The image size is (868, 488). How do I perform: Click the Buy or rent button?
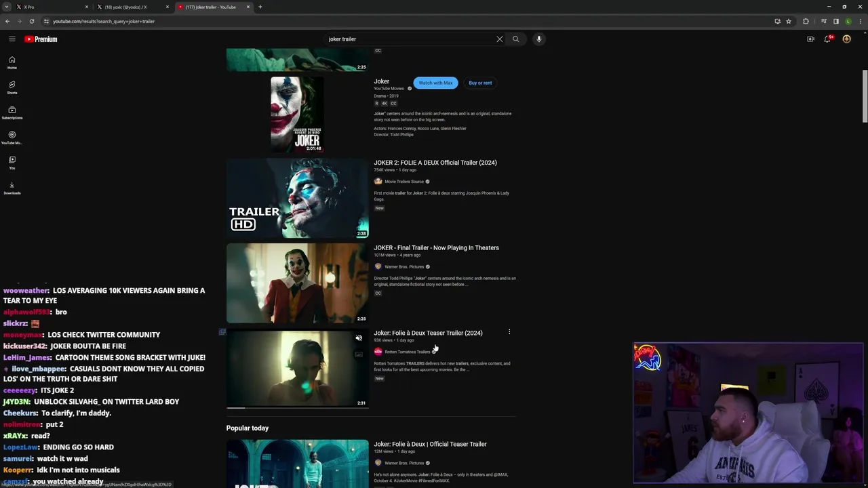(480, 83)
